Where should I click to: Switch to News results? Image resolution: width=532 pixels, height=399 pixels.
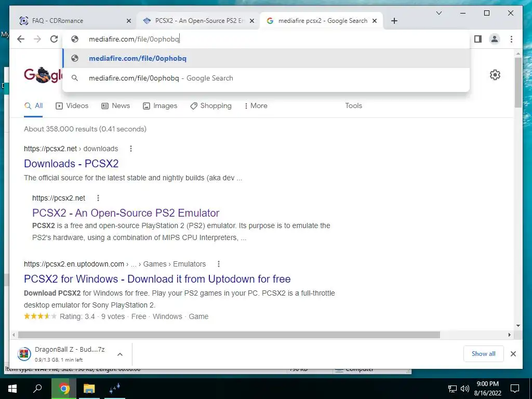(116, 106)
